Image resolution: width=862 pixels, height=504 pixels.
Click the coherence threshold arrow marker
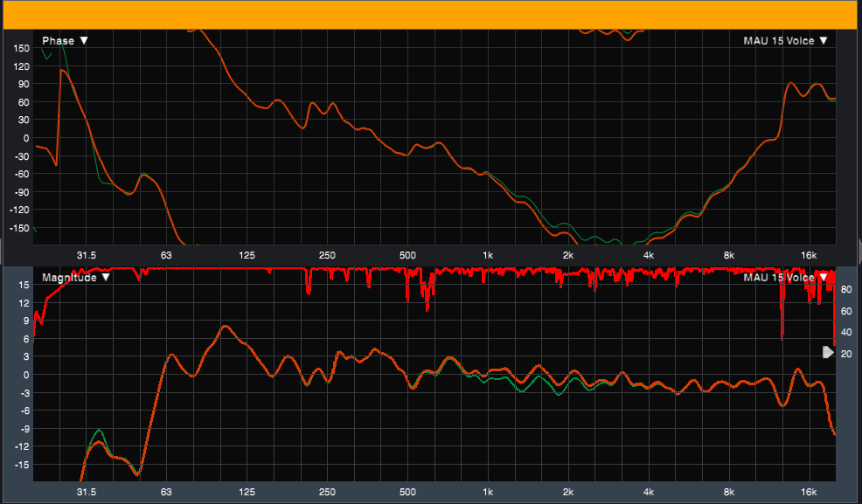tap(828, 352)
